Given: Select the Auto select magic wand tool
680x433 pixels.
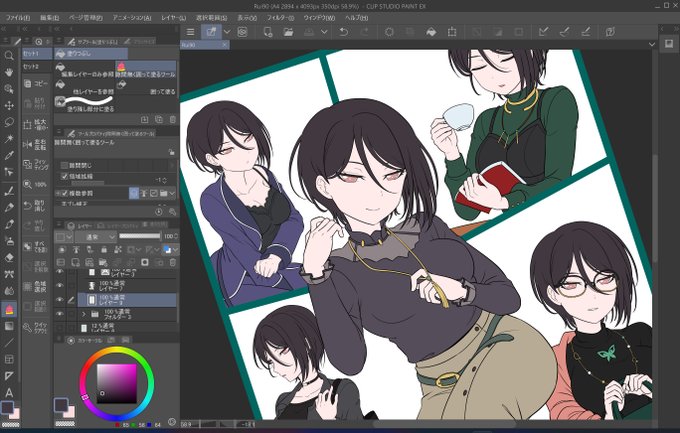Looking at the screenshot, I should 9,138.
